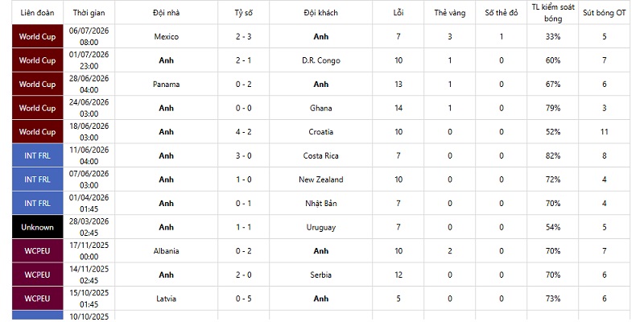This screenshot has width=644, height=322.
Task: Click the Liên đoàn column header
Action: coord(37,13)
